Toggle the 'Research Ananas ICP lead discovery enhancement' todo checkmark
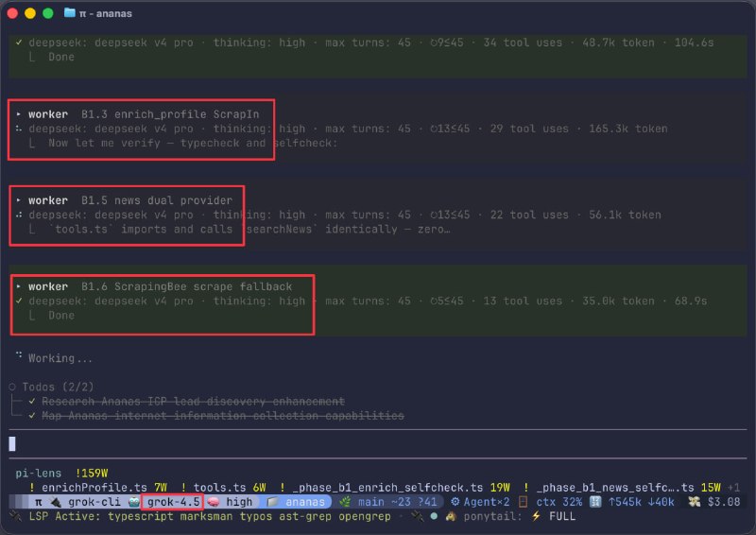The image size is (756, 535). [x=32, y=402]
